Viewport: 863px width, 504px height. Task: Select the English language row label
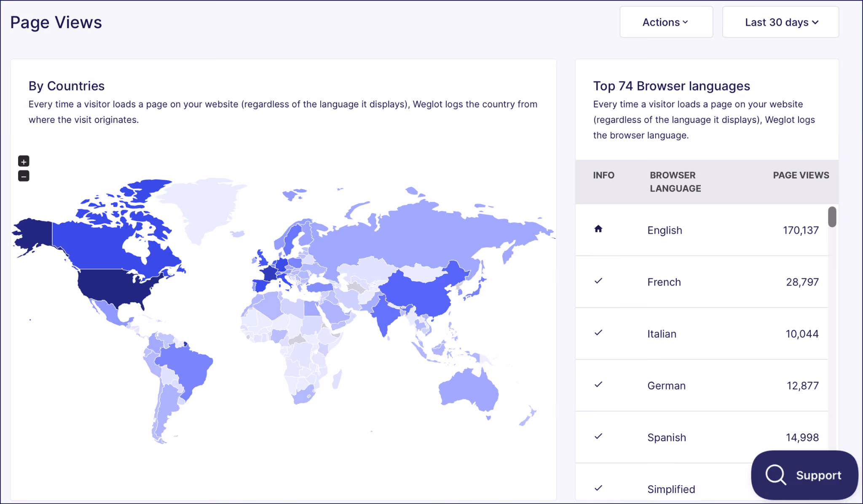(x=665, y=230)
